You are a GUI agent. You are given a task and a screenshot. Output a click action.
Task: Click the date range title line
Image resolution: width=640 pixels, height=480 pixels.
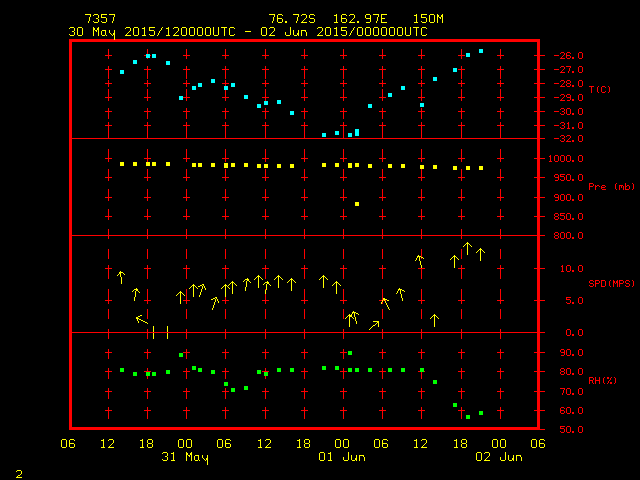pyautogui.click(x=247, y=32)
